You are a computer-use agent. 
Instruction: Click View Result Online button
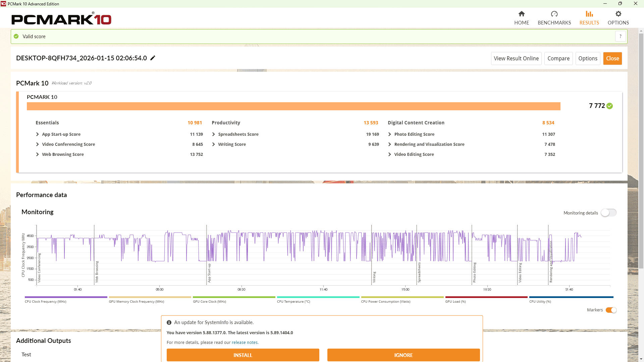coord(516,58)
